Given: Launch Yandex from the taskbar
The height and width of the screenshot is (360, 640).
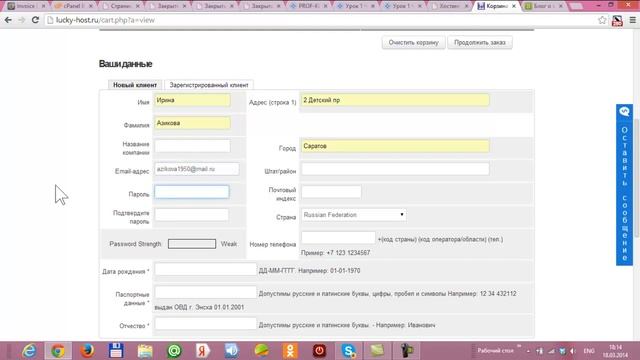Looking at the screenshot, I should [x=203, y=351].
